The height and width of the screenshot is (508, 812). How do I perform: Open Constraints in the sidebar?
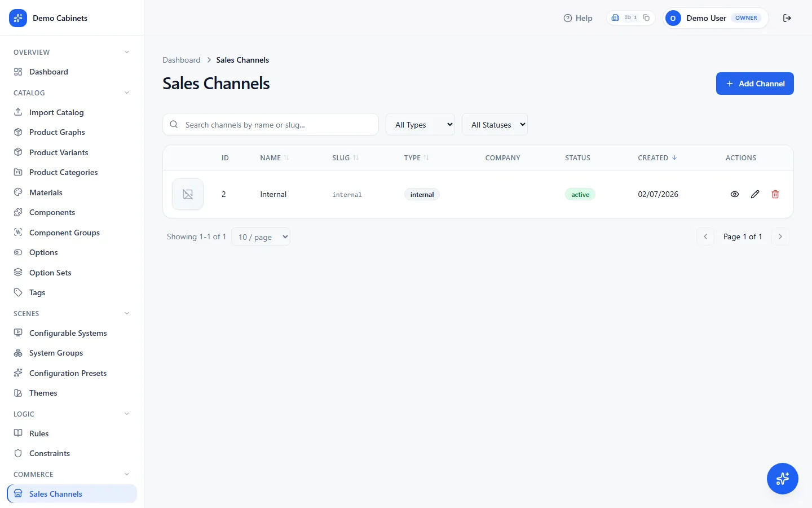coord(72,453)
